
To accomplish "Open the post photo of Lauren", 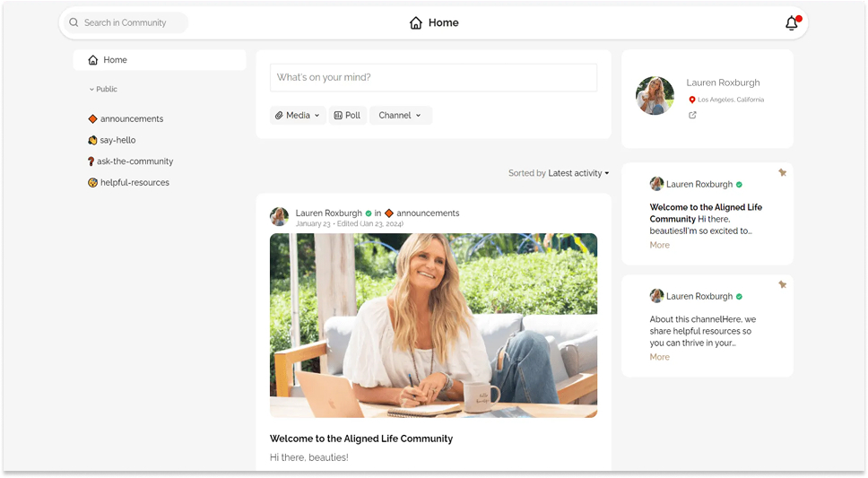I will (x=433, y=326).
